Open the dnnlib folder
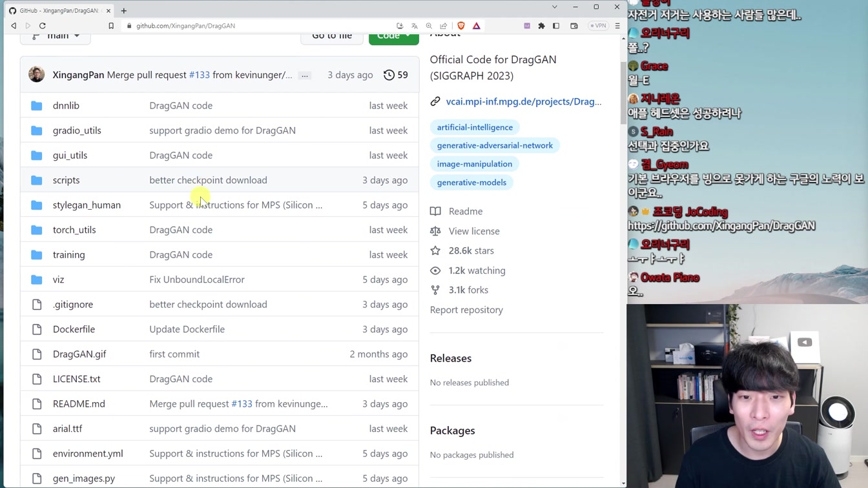The height and width of the screenshot is (488, 868). pos(66,105)
